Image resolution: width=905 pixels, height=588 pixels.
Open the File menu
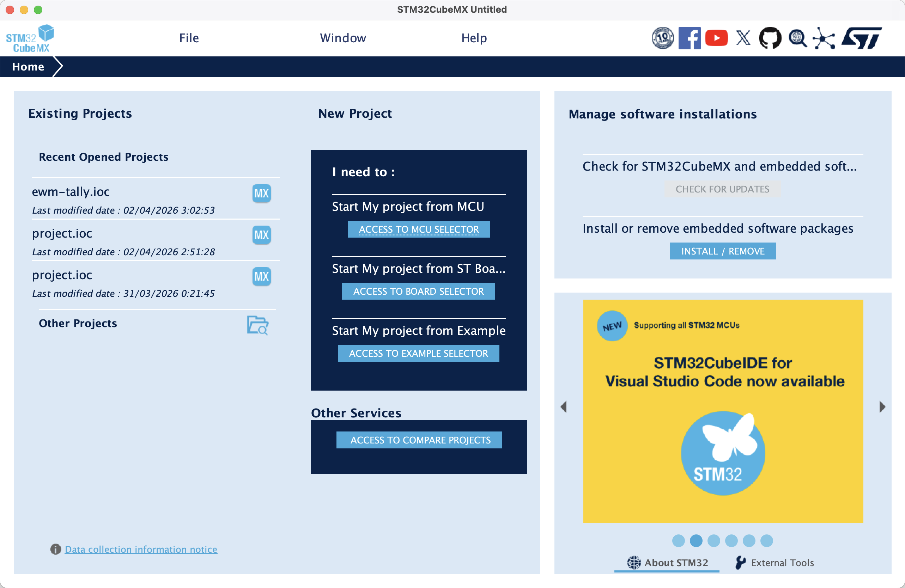(x=189, y=38)
